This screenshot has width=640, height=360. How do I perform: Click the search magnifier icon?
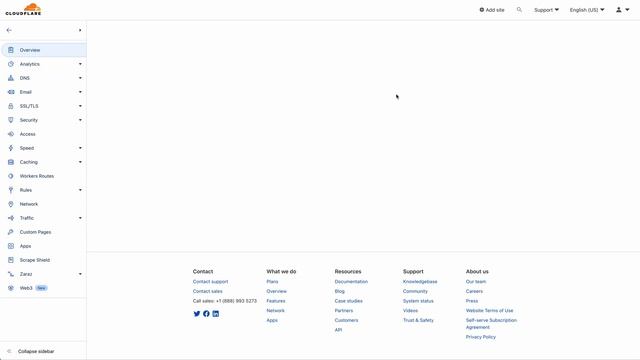click(x=519, y=9)
